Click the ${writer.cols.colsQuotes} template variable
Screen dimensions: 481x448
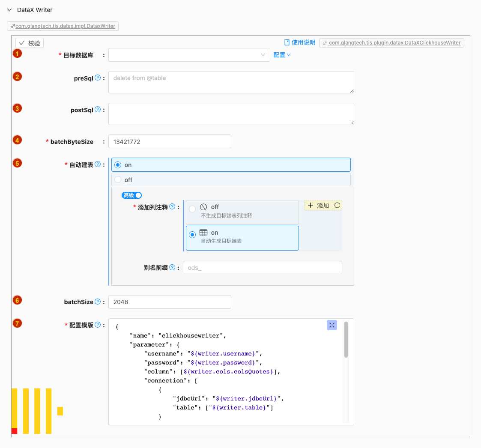228,372
